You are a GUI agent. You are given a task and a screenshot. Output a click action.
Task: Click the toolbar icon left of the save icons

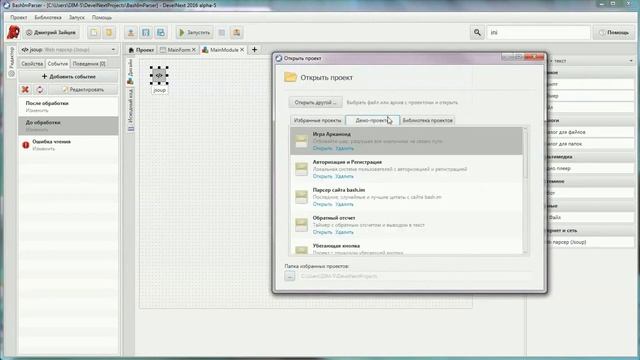[x=131, y=32]
